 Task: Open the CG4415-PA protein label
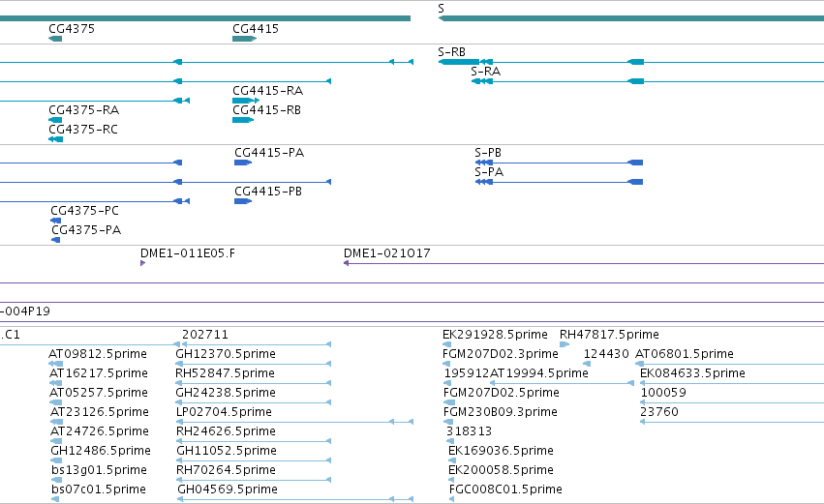[x=269, y=153]
